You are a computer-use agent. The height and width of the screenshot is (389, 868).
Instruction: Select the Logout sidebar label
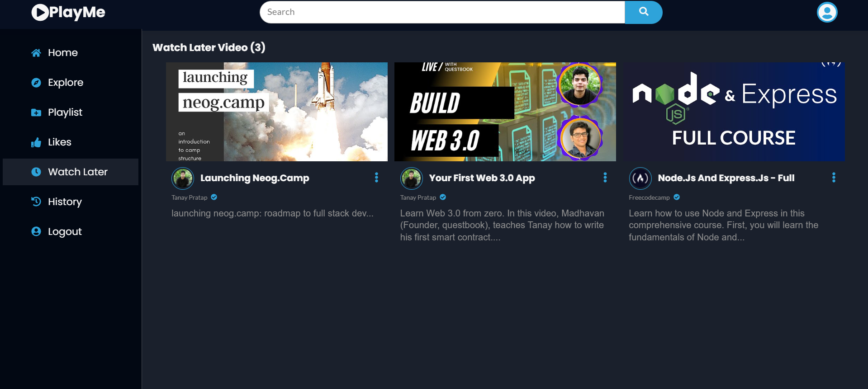click(x=65, y=232)
